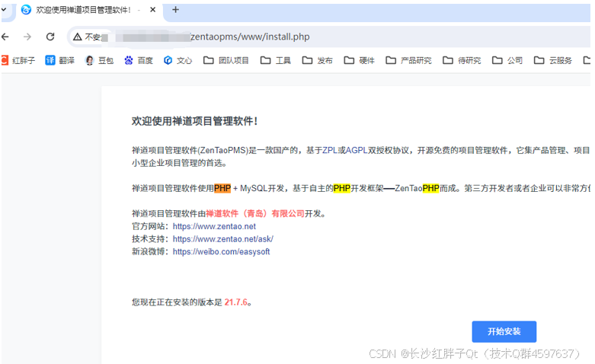Click the browser forward arrow

click(x=27, y=37)
